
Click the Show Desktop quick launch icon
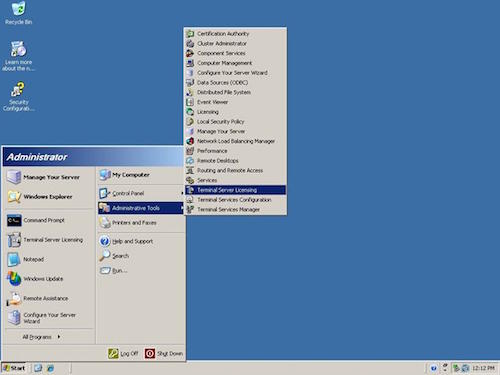pos(38,368)
